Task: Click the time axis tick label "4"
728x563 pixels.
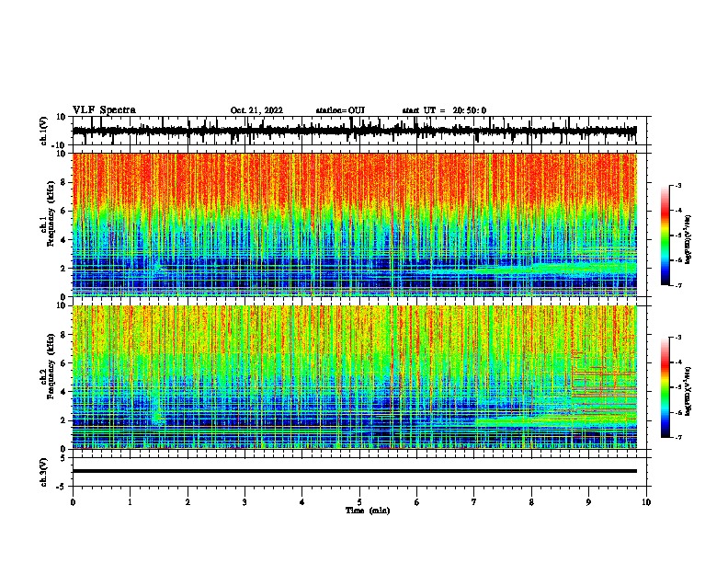Action: point(302,502)
